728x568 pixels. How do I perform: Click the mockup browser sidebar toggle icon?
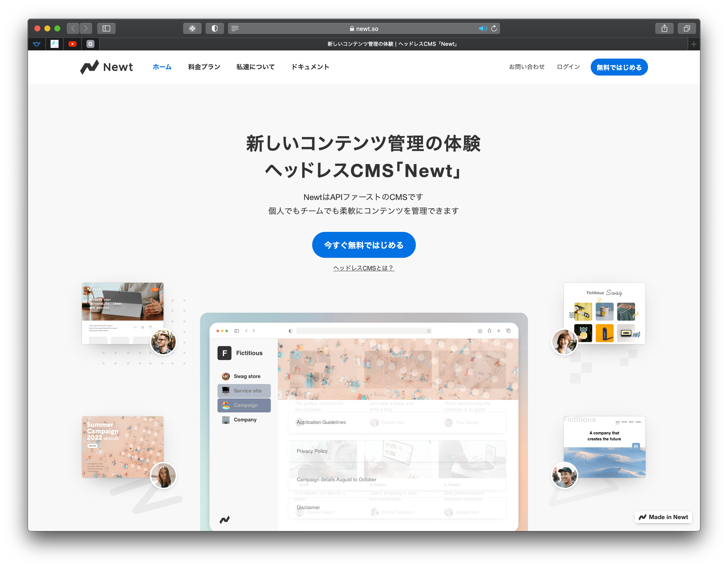pos(237,331)
